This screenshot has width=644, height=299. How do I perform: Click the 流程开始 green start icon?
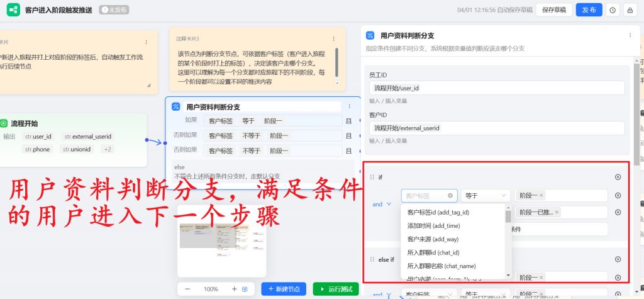(x=4, y=123)
